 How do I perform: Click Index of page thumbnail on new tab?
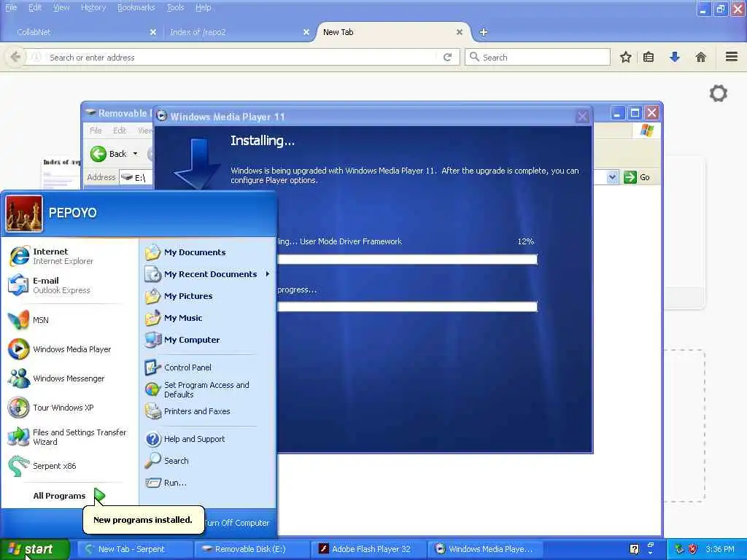click(x=61, y=174)
